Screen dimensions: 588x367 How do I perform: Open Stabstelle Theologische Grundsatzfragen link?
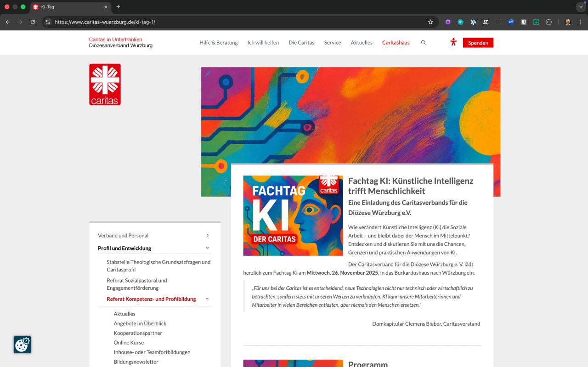[158, 266]
